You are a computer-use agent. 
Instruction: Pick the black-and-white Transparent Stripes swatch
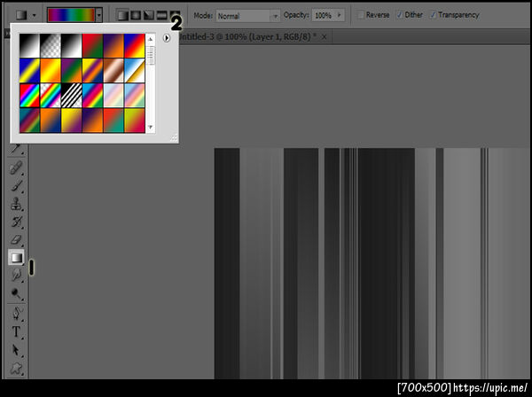point(71,96)
